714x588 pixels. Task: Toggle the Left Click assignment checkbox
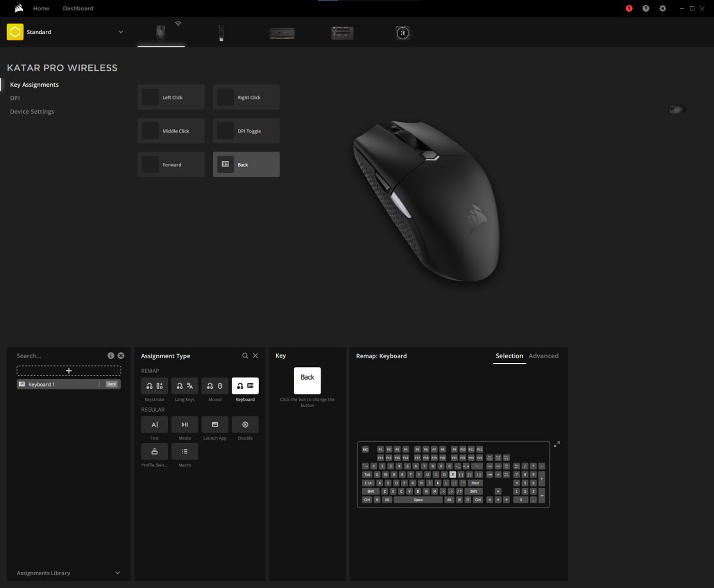click(150, 97)
